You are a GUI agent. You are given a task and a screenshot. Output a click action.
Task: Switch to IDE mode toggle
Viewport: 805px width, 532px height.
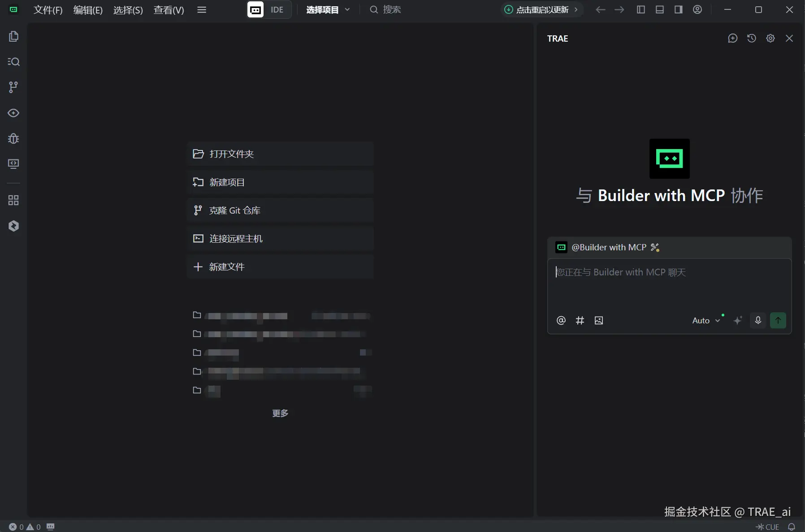[268, 9]
